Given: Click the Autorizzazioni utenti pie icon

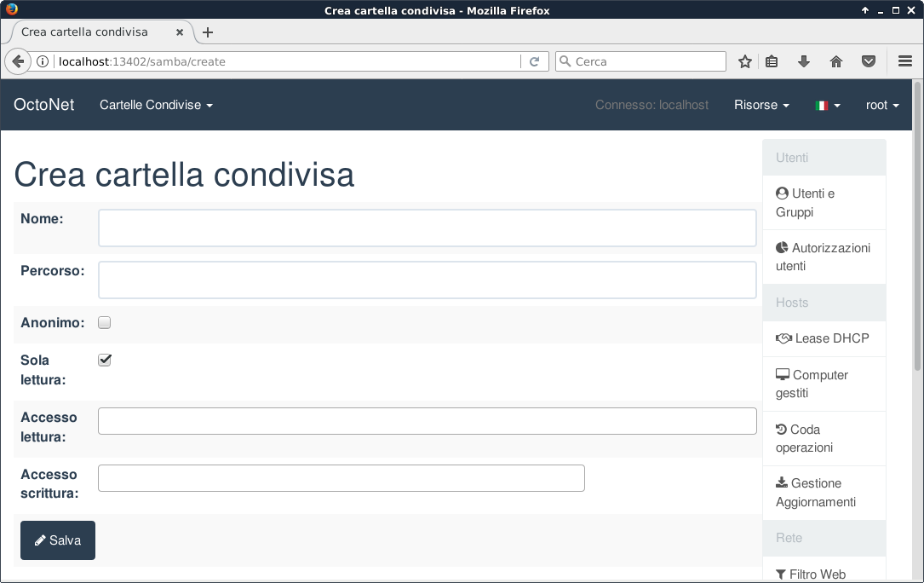Looking at the screenshot, I should pyautogui.click(x=782, y=248).
